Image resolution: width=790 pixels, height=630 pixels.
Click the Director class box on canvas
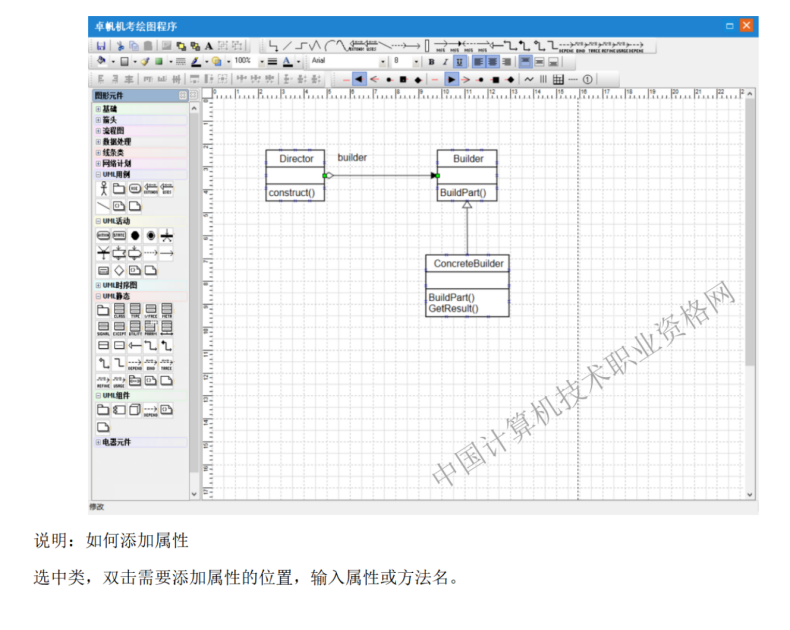tap(295, 175)
